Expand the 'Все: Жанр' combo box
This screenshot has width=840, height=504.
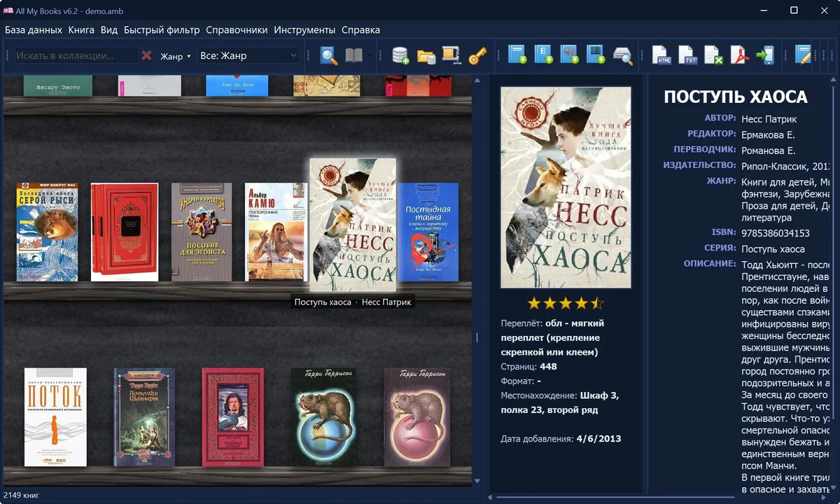pyautogui.click(x=248, y=55)
